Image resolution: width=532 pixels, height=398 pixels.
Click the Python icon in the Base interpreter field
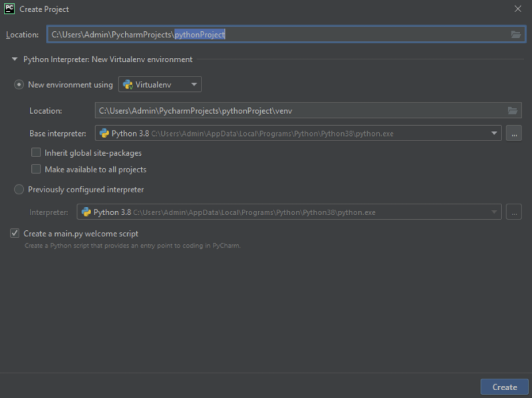pyautogui.click(x=104, y=134)
